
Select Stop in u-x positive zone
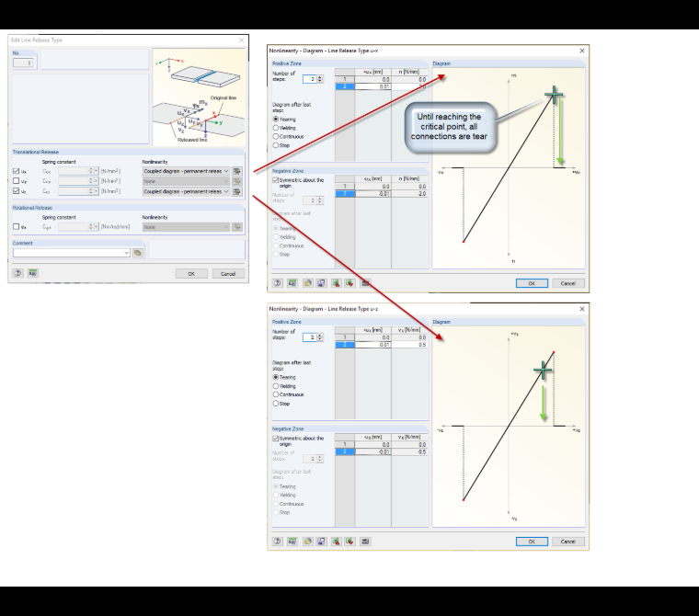point(276,145)
